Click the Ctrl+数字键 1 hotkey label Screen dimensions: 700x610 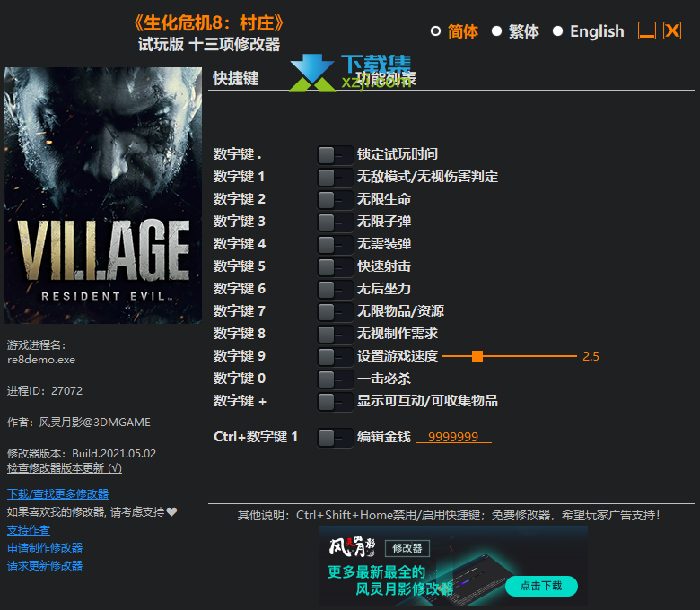(256, 437)
